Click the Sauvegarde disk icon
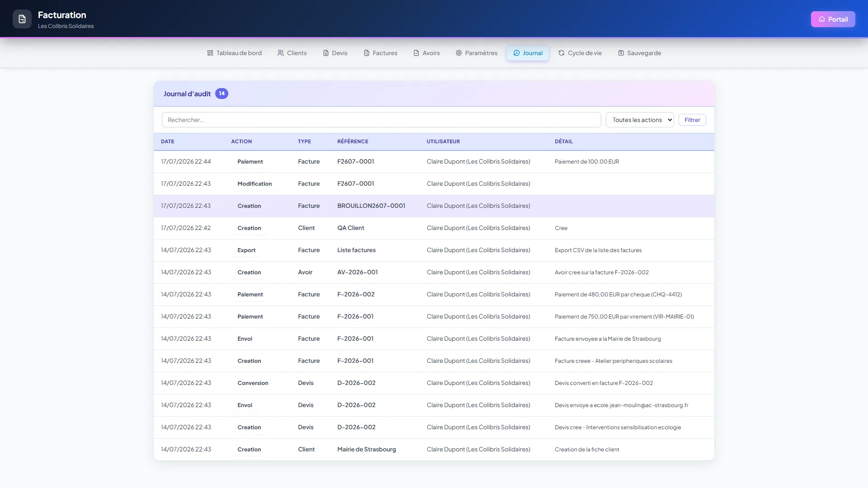The image size is (868, 488). tap(621, 53)
